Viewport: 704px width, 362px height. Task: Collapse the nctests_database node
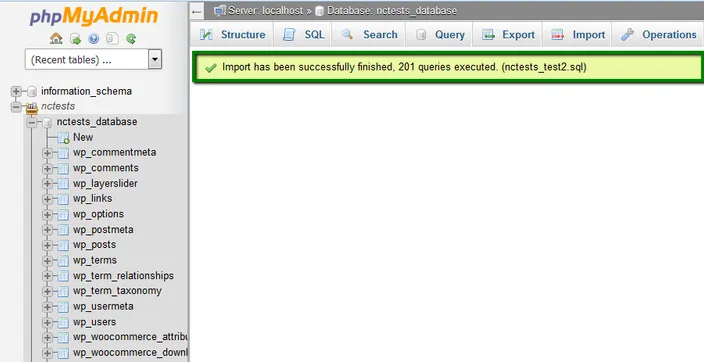[x=31, y=122]
